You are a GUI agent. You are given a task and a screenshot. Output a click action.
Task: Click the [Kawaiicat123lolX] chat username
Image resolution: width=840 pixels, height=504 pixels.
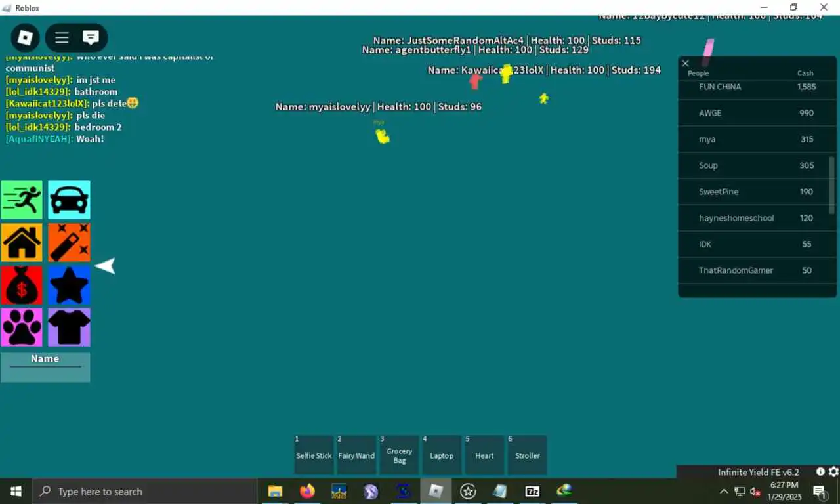click(x=47, y=104)
